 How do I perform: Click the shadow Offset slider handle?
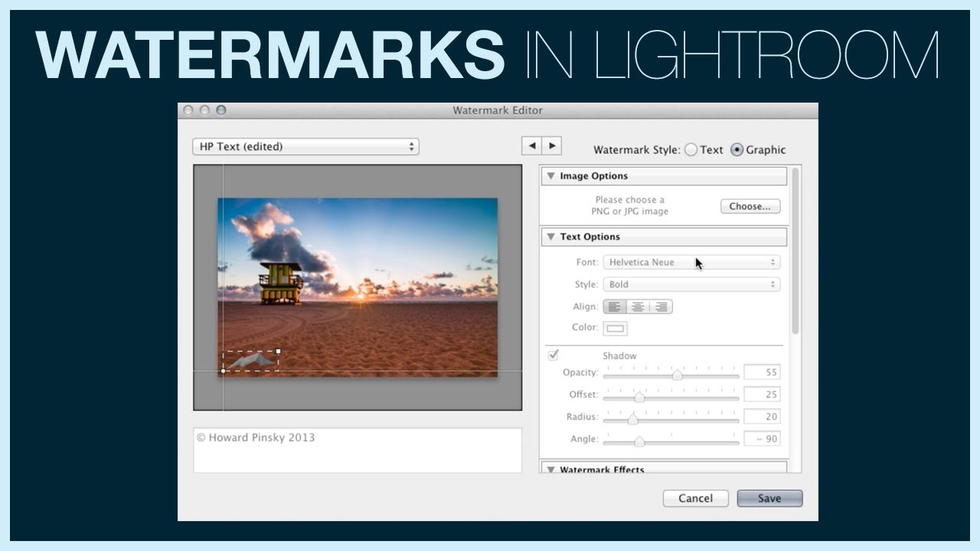639,396
